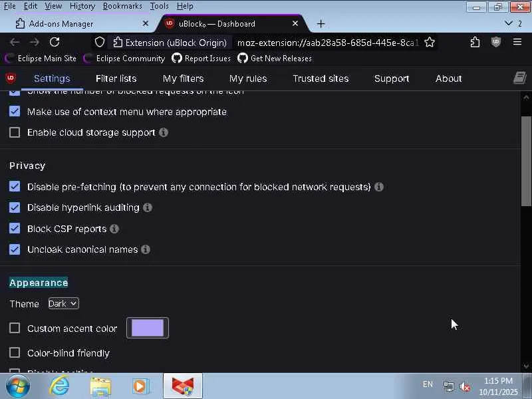
Task: Bookmark this page with the star icon
Action: [430, 43]
